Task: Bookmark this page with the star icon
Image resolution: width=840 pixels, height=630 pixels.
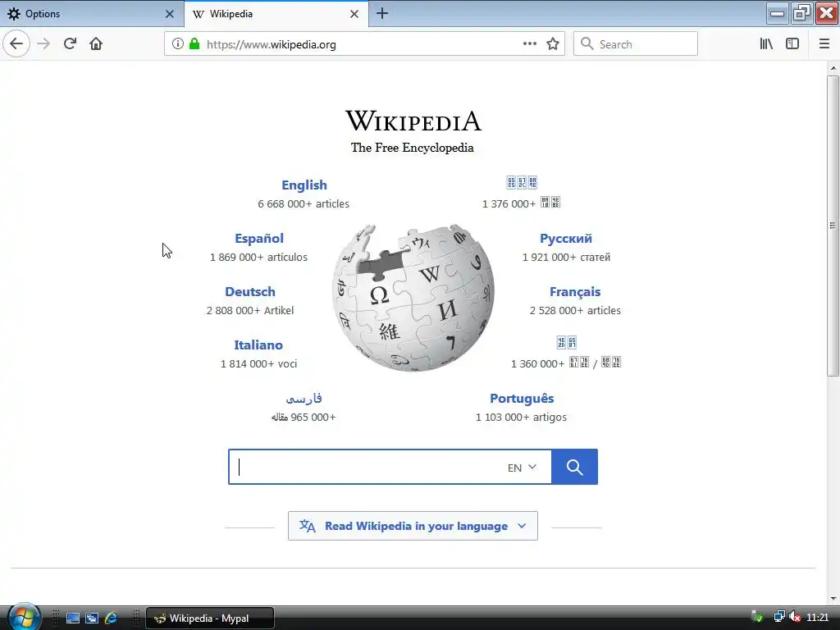Action: click(x=553, y=44)
